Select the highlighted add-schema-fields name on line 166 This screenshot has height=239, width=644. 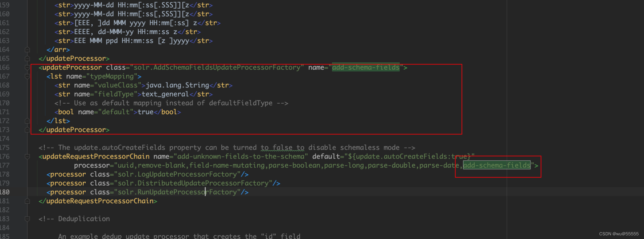pos(366,67)
